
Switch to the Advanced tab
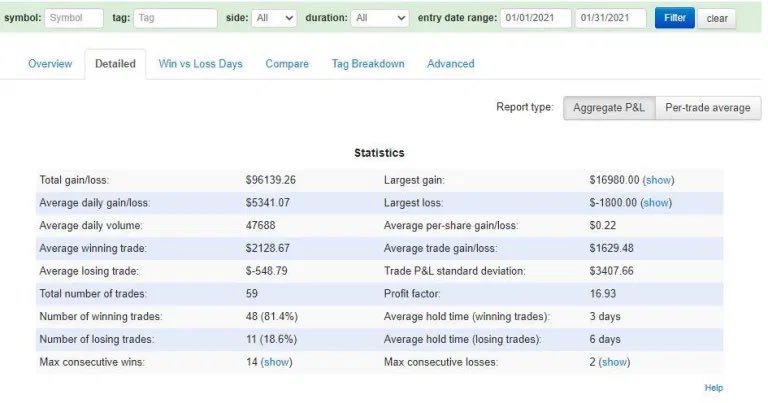click(x=451, y=64)
